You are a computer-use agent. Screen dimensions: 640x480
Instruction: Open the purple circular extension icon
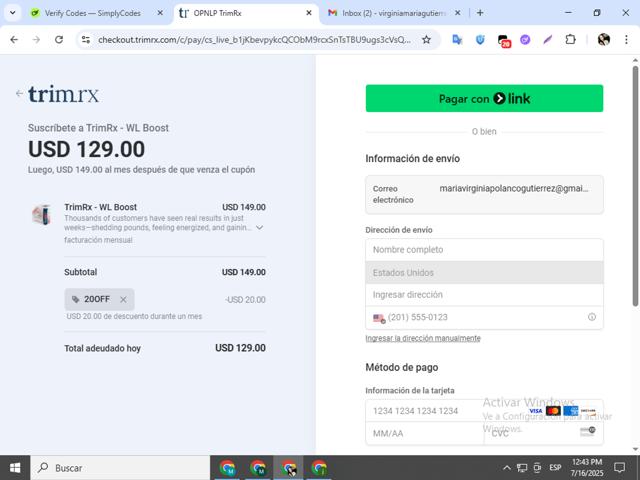(525, 40)
